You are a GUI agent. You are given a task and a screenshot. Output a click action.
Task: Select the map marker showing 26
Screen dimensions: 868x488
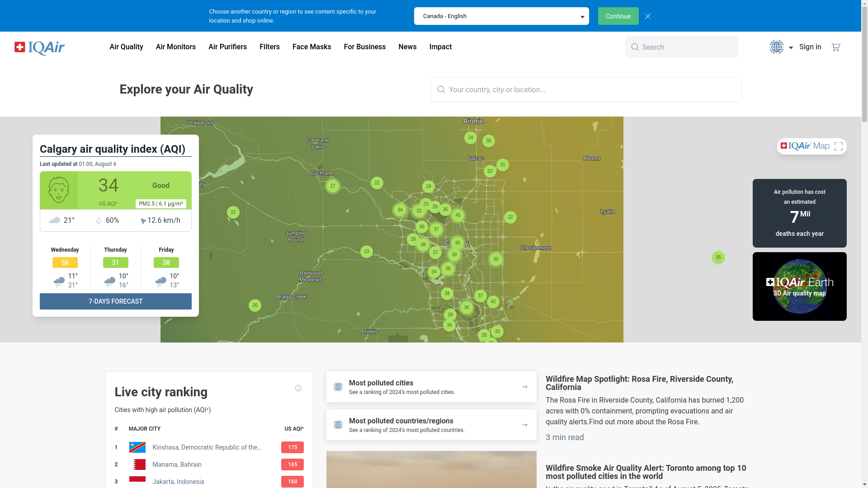tap(255, 305)
